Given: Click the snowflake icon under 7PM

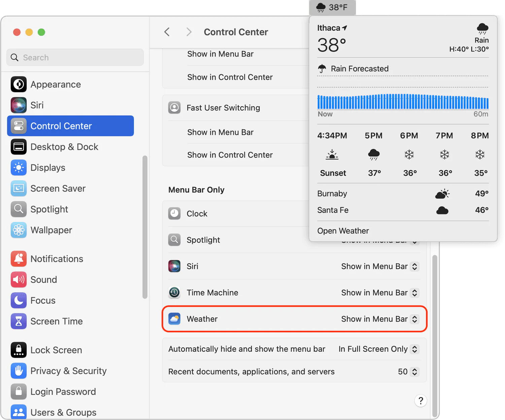Looking at the screenshot, I should click(445, 155).
